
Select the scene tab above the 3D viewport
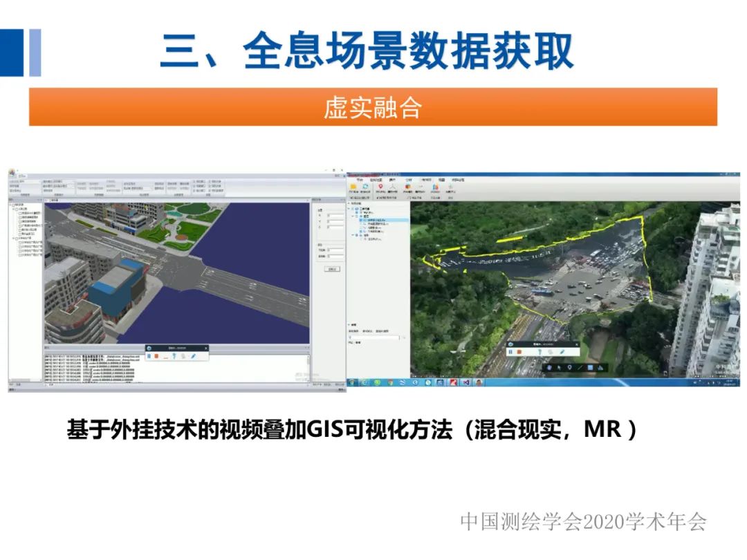click(52, 200)
